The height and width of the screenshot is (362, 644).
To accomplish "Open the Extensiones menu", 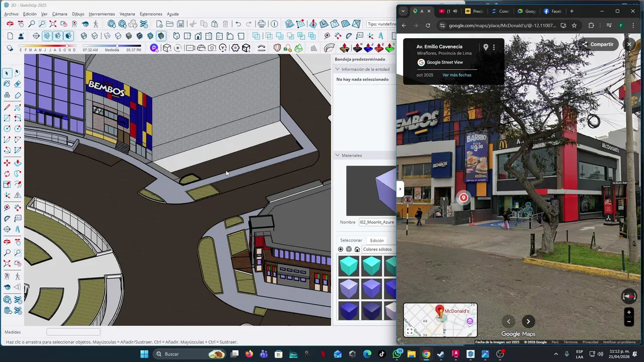I will 151,14.
